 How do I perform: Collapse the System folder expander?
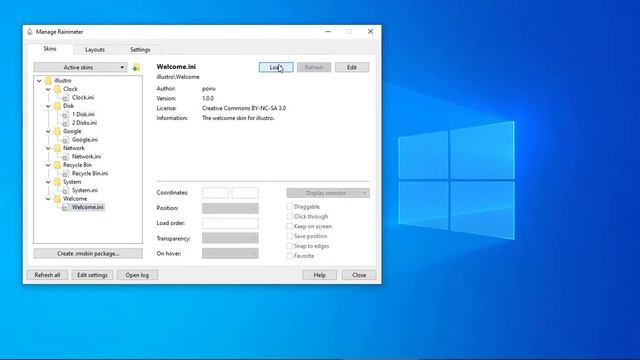(48, 182)
